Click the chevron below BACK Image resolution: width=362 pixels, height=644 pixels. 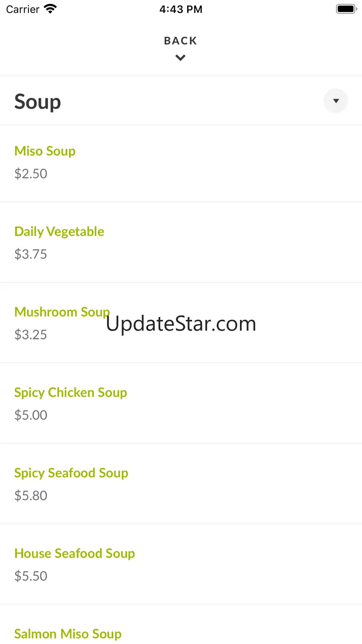[181, 58]
